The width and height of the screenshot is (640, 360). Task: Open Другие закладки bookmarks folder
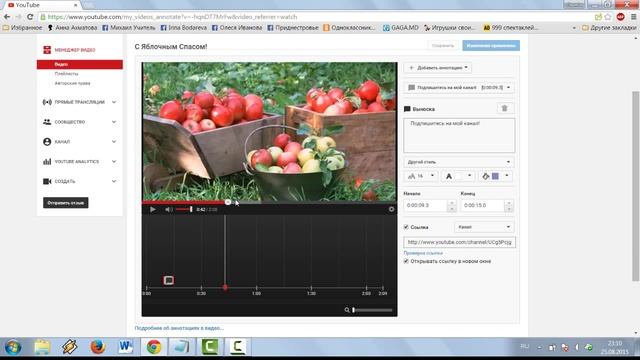coord(609,28)
